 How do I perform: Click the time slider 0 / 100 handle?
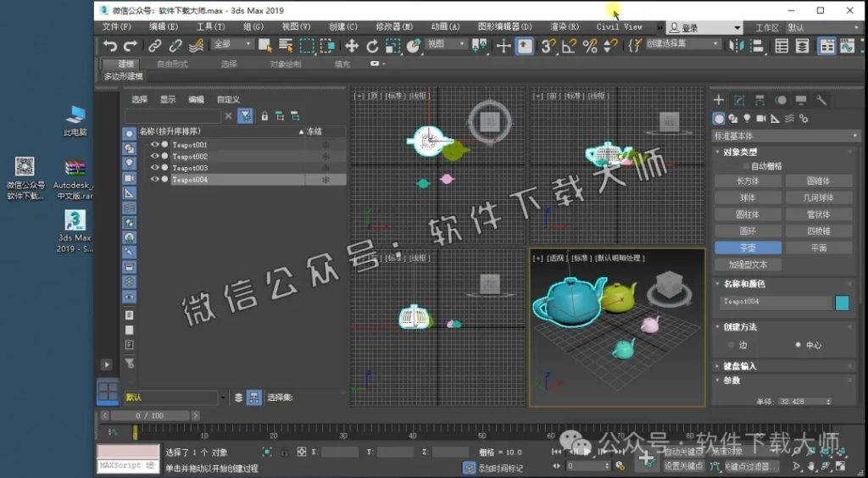149,415
